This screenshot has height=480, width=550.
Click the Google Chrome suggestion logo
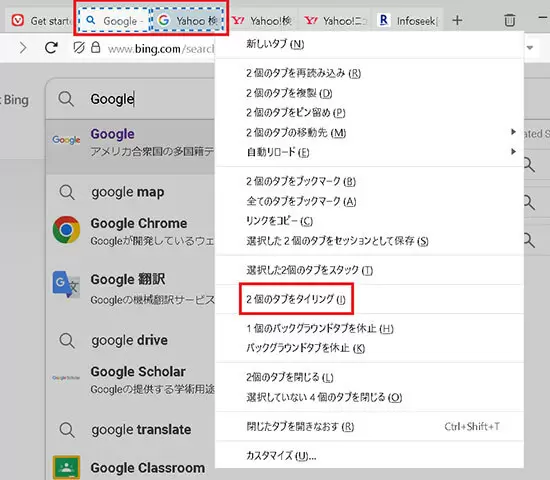coord(66,230)
